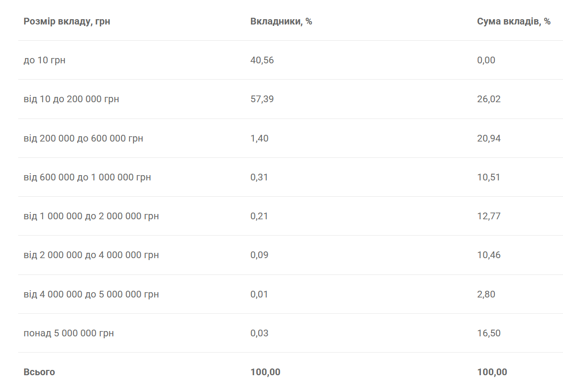Click the 'Вкладники, %' column header

281,22
